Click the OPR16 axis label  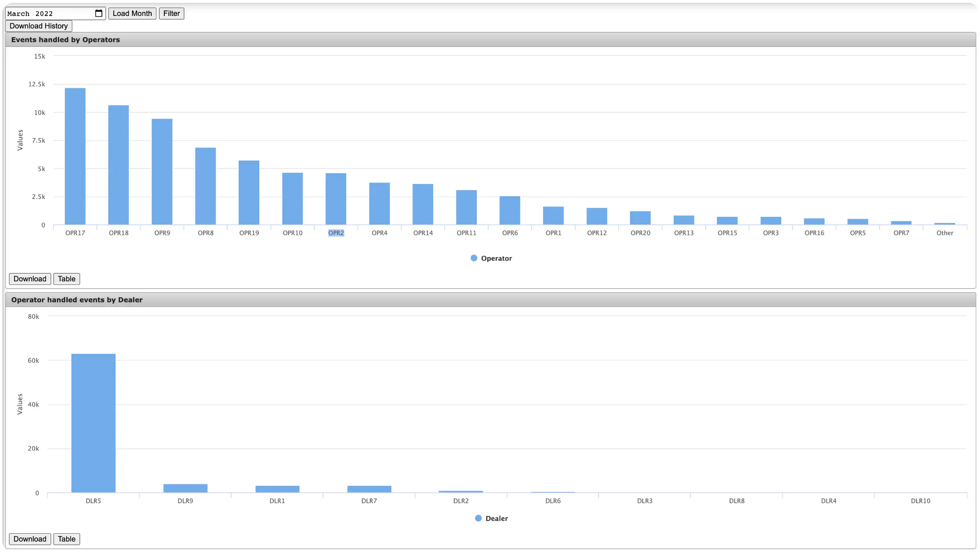coord(814,233)
